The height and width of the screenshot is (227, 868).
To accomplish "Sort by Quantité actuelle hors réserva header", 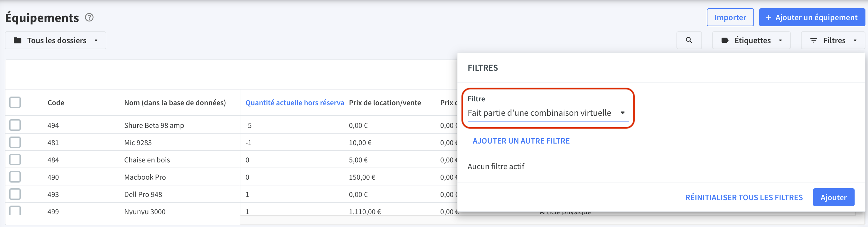I will 295,103.
